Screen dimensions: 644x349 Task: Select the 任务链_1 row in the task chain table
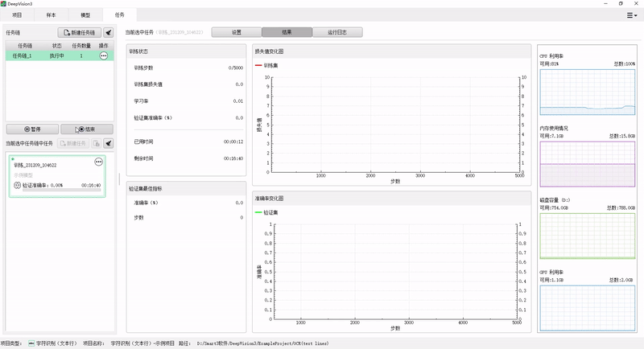tap(40, 56)
